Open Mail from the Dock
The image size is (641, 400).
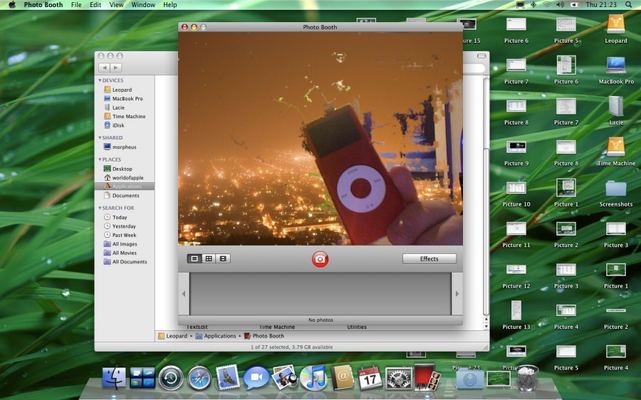[x=228, y=377]
